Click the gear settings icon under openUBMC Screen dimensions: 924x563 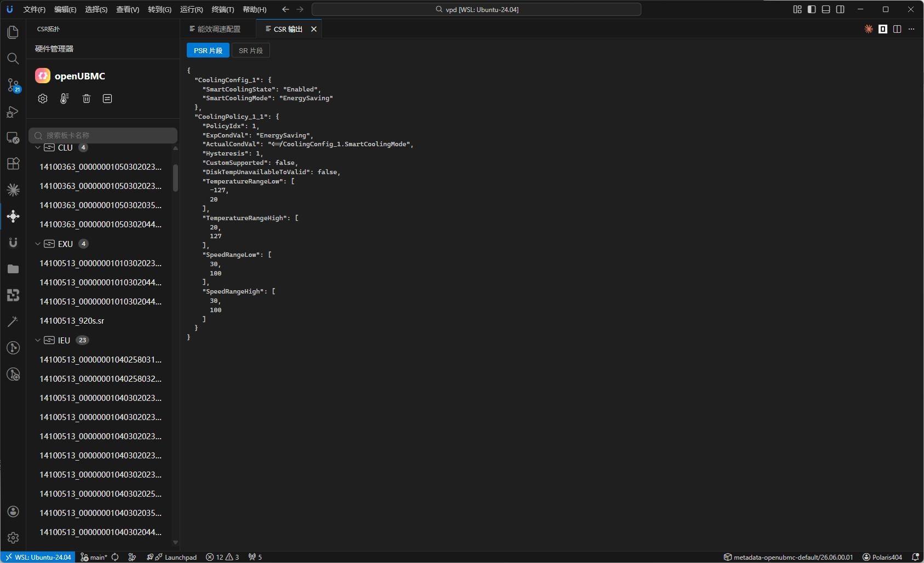(x=43, y=99)
